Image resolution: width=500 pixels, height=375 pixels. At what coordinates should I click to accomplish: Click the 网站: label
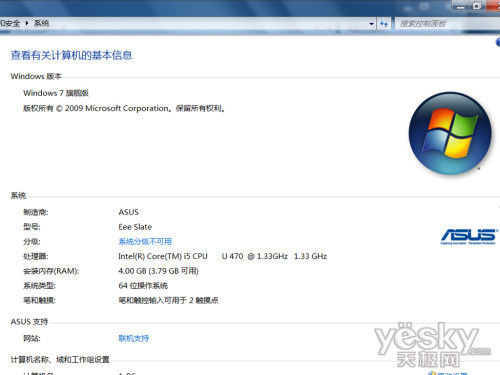point(32,339)
